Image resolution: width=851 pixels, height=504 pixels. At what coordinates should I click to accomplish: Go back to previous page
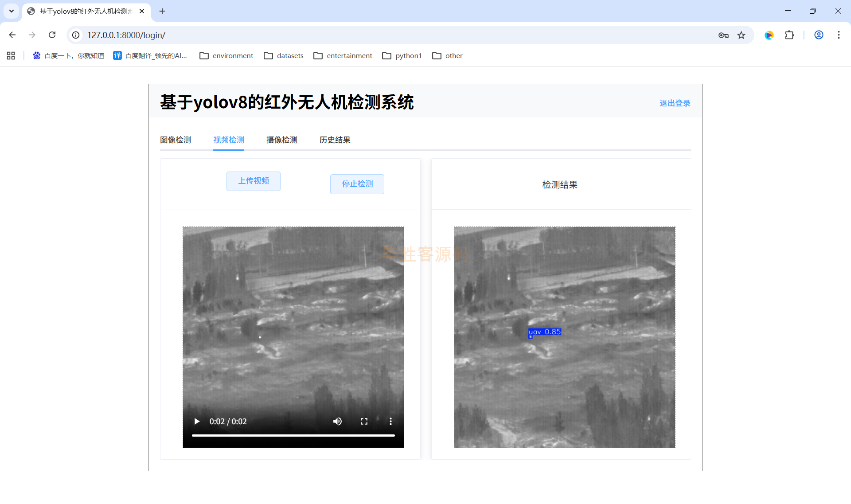click(12, 35)
